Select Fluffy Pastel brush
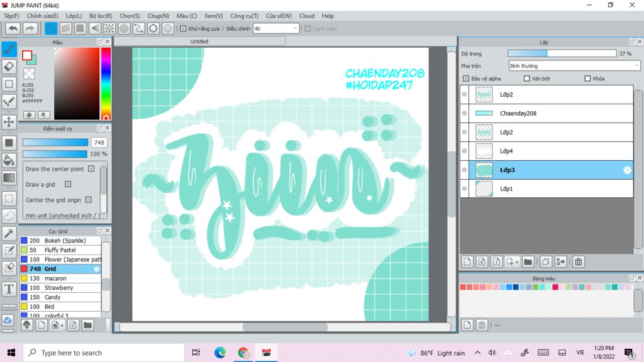Image resolution: width=644 pixels, height=362 pixels. point(60,250)
